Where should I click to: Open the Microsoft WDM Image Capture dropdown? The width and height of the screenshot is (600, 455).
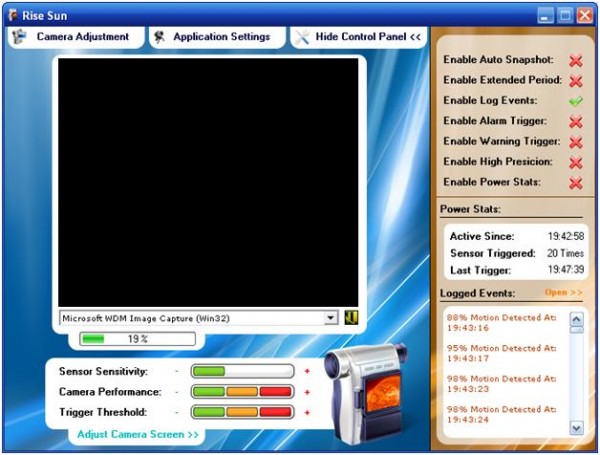(330, 318)
